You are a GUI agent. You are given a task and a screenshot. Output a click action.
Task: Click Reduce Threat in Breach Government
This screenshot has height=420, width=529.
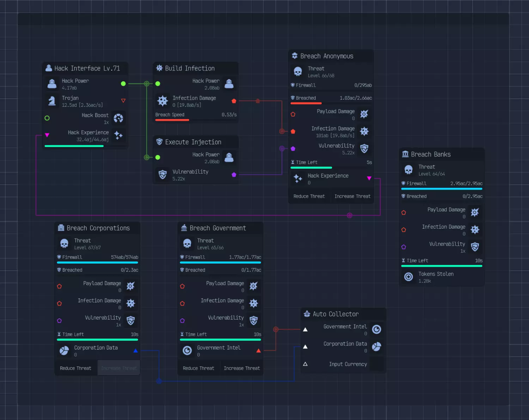coord(199,368)
